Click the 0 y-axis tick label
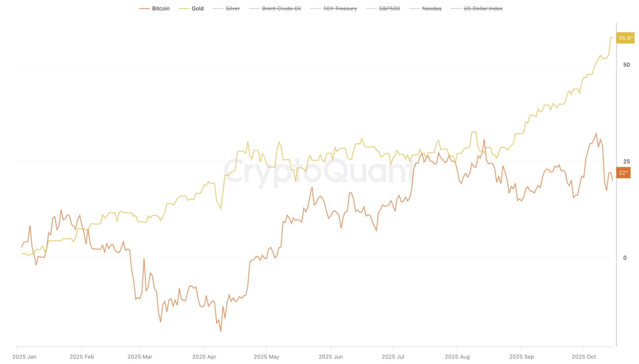The height and width of the screenshot is (364, 639). 625,258
